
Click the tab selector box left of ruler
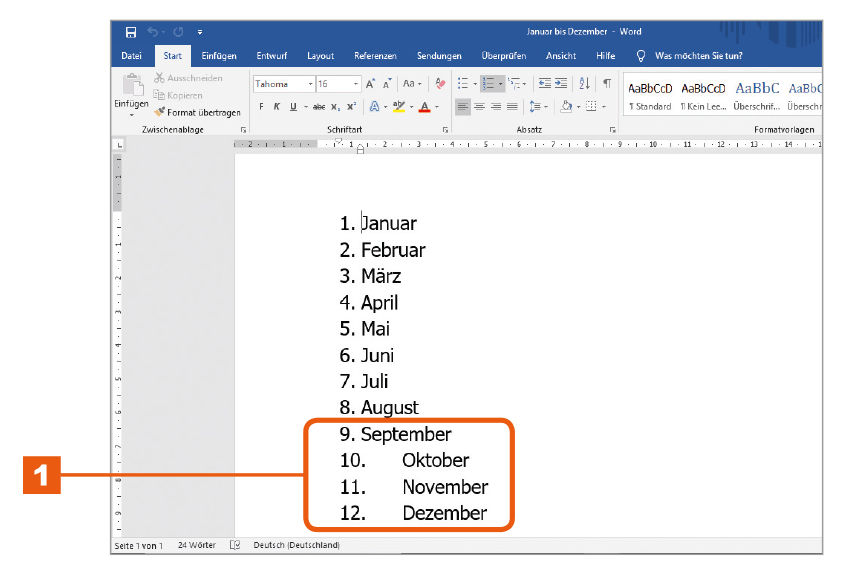[119, 145]
